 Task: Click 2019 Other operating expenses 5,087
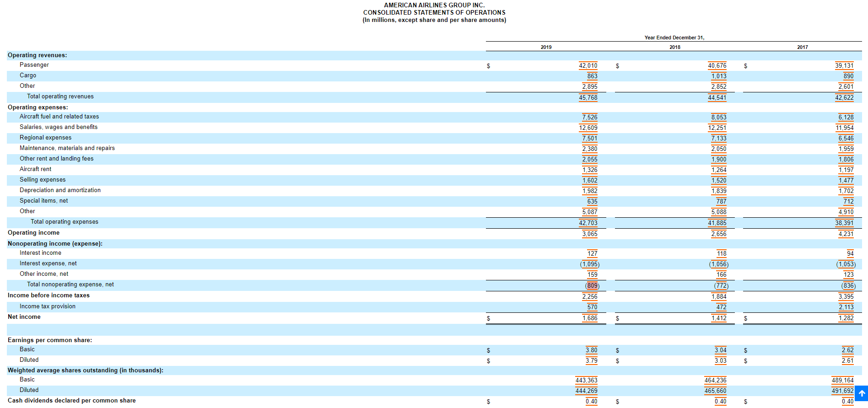(x=590, y=212)
